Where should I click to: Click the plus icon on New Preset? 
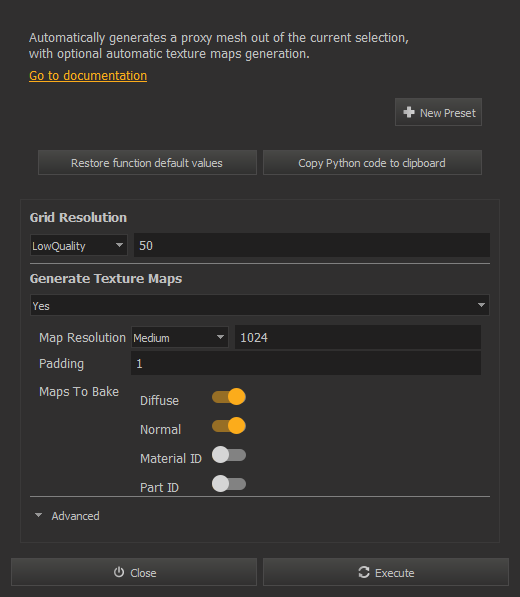point(409,112)
